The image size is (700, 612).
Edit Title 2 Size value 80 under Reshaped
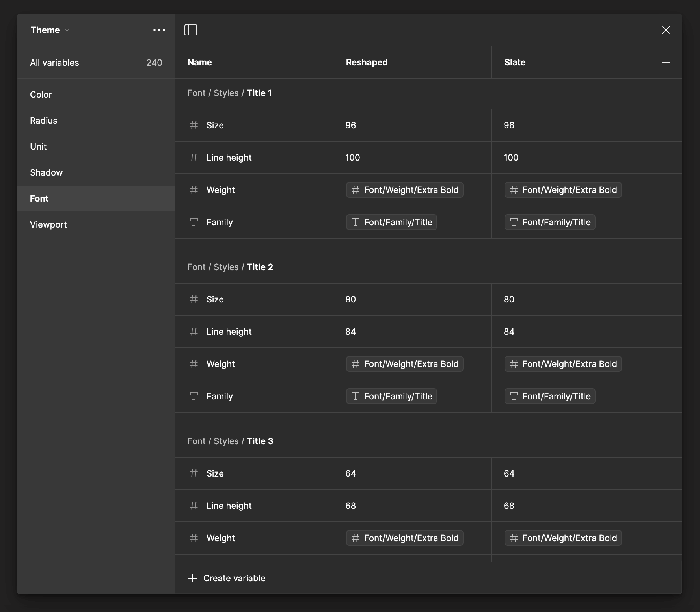pyautogui.click(x=412, y=299)
